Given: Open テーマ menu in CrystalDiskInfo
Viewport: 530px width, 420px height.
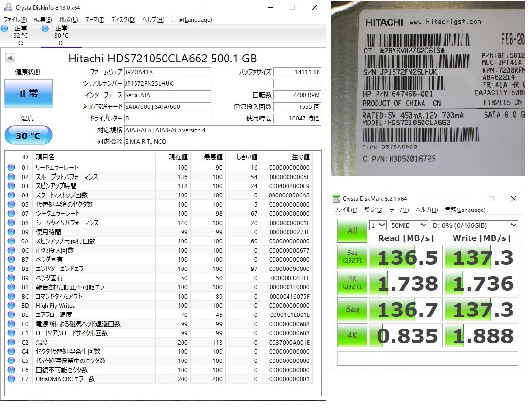Looking at the screenshot, I should point(95,20).
